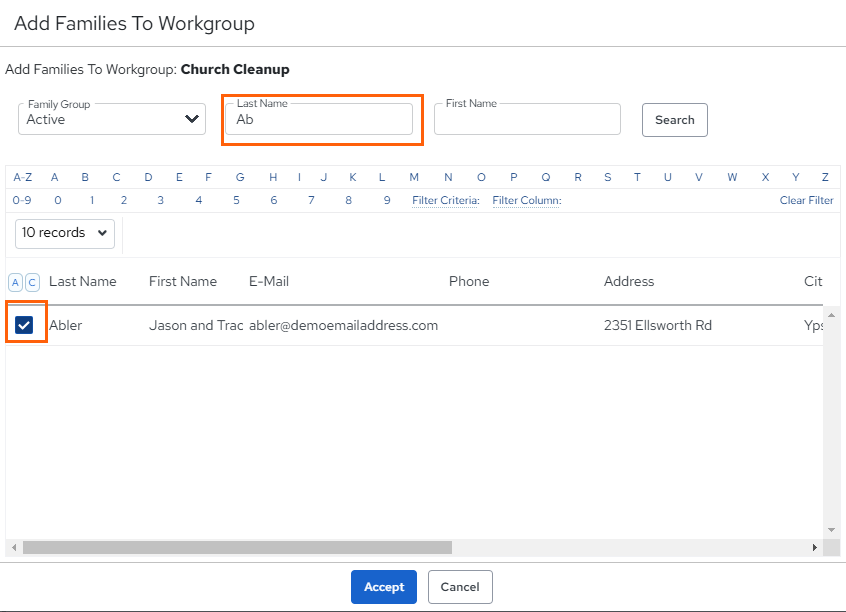This screenshot has width=846, height=612.
Task: Filter by letter W
Action: pyautogui.click(x=732, y=177)
